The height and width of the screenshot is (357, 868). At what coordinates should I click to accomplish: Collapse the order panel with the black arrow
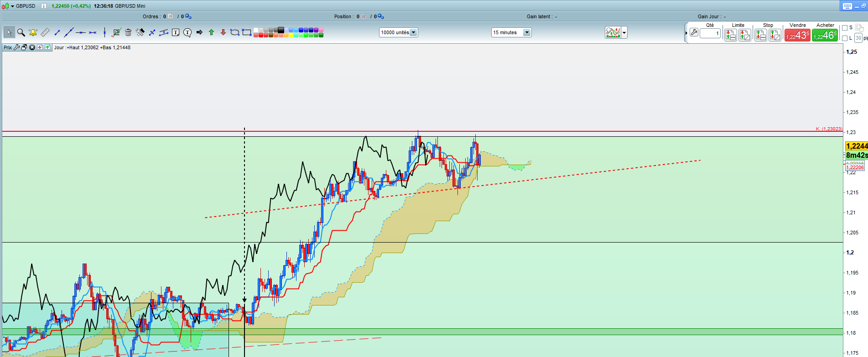(x=686, y=33)
